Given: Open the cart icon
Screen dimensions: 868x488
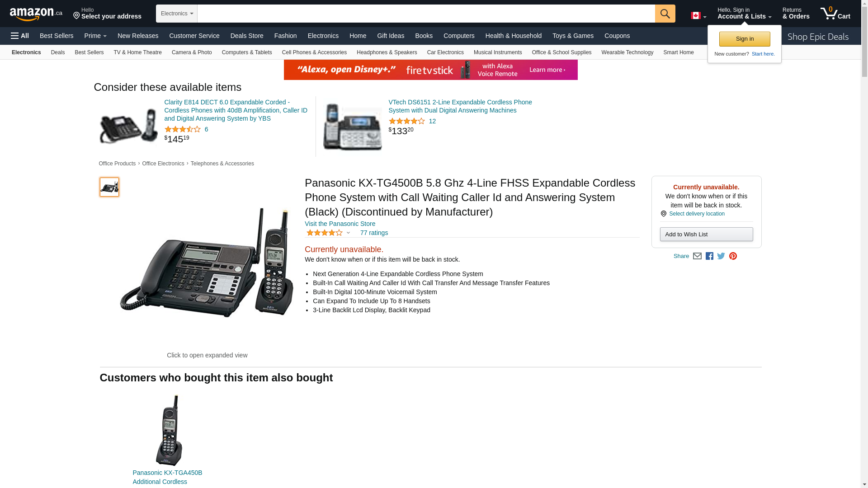Looking at the screenshot, I should coord(835,13).
